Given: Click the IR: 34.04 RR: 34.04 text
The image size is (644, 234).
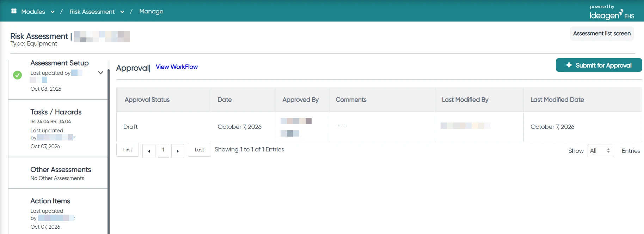Looking at the screenshot, I should (51, 121).
